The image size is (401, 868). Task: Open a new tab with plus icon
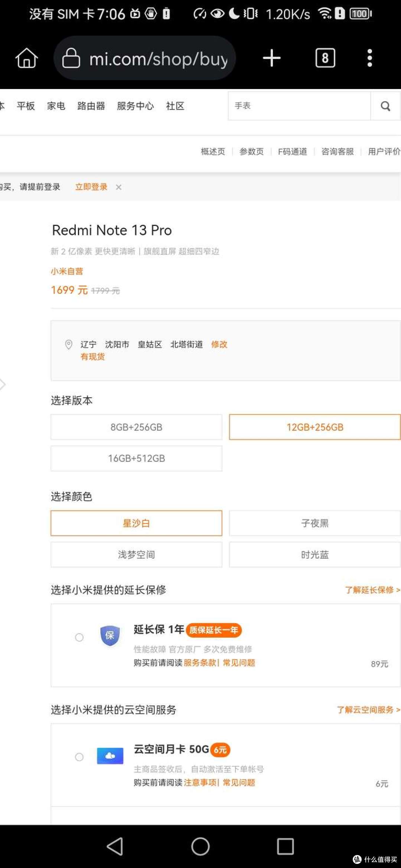pos(272,58)
